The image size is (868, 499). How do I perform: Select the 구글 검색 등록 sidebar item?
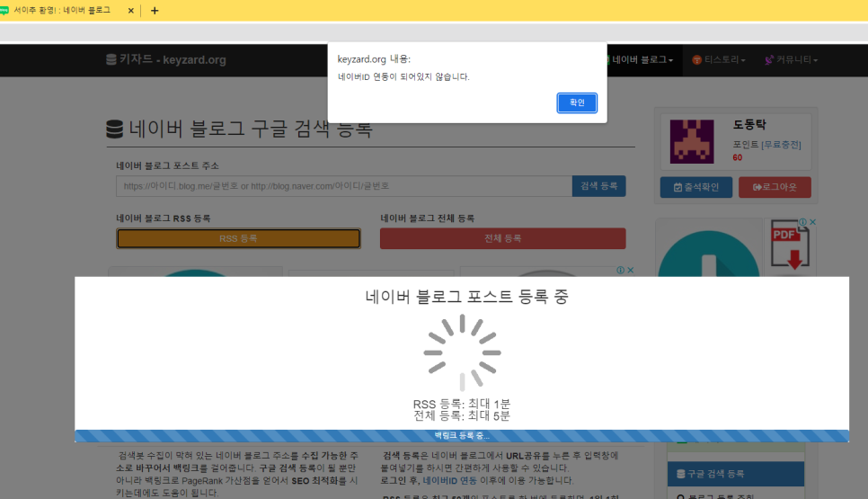(x=736, y=474)
